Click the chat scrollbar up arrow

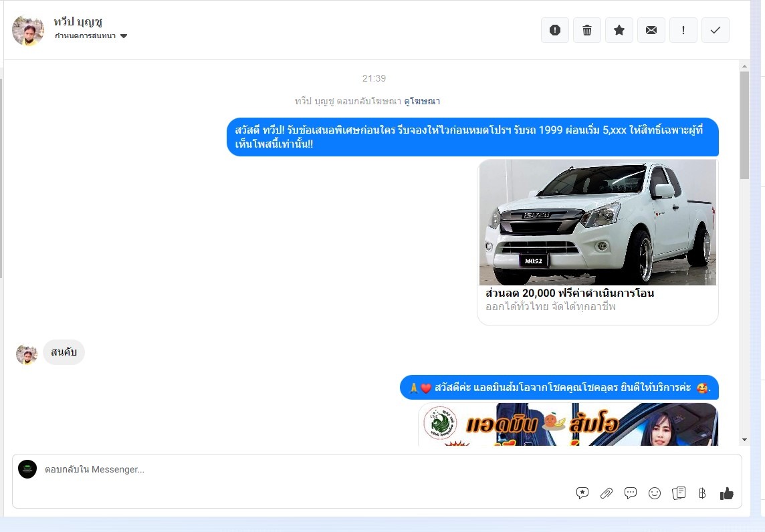[744, 66]
